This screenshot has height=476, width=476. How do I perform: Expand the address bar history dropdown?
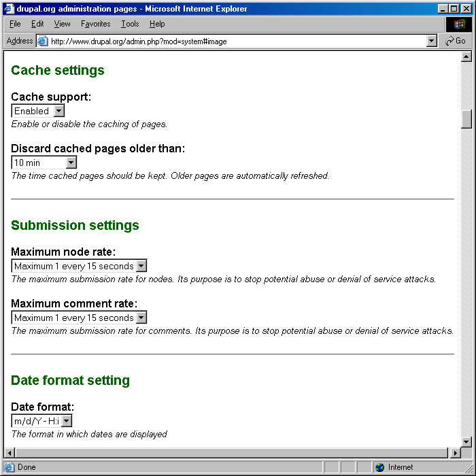click(431, 41)
